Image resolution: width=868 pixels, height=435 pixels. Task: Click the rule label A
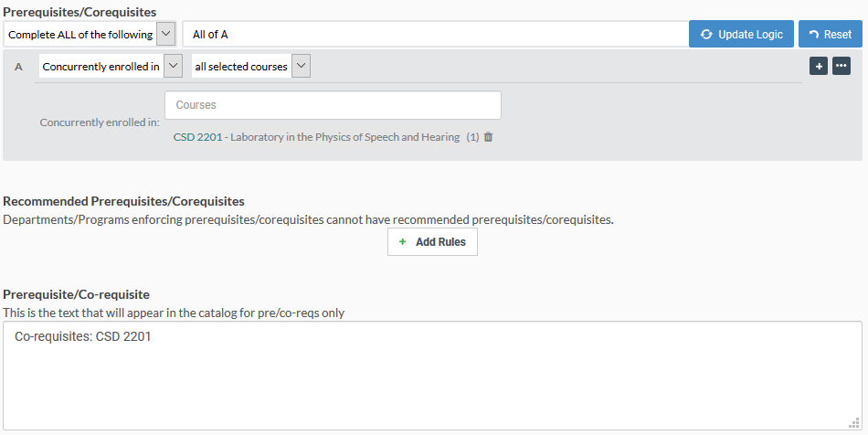click(19, 67)
